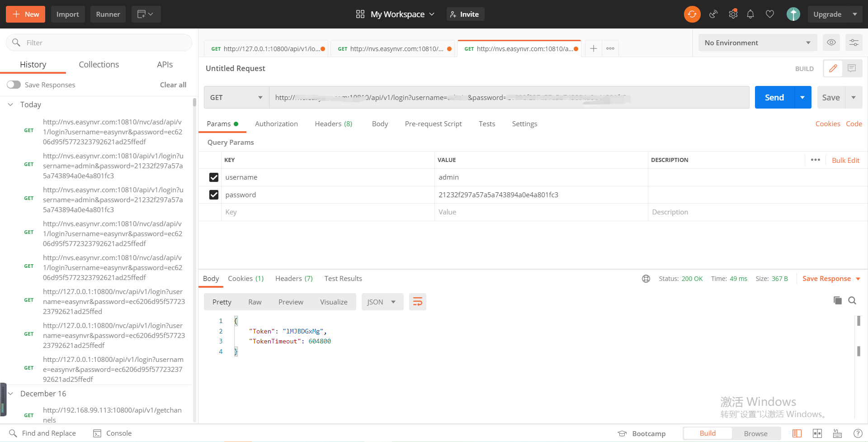Add a new request tab with plus
This screenshot has width=868, height=442.
point(594,48)
